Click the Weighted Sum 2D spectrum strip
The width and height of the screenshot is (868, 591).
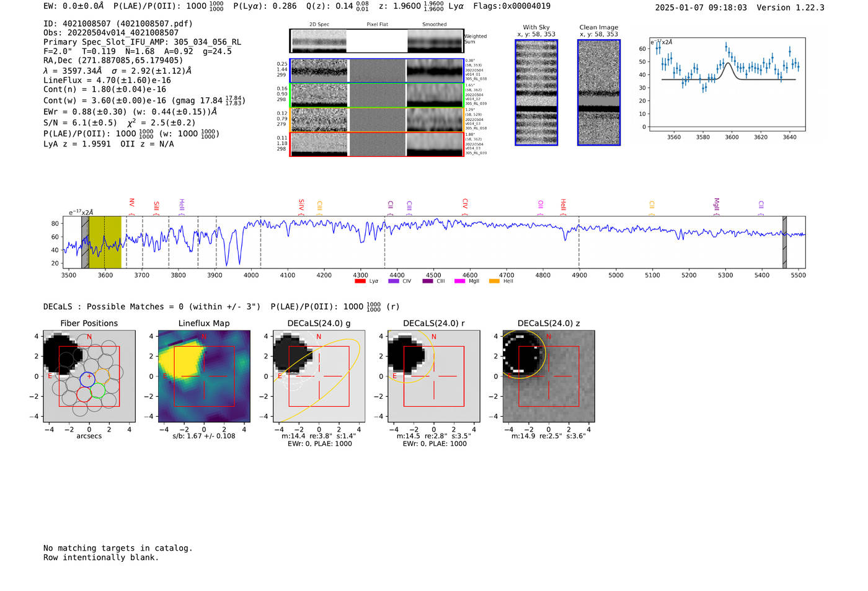click(x=377, y=41)
